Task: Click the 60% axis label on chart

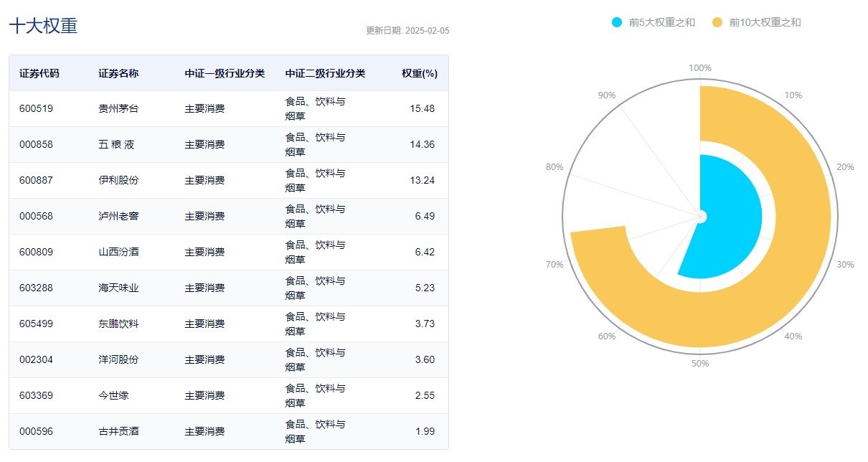Action: [607, 336]
